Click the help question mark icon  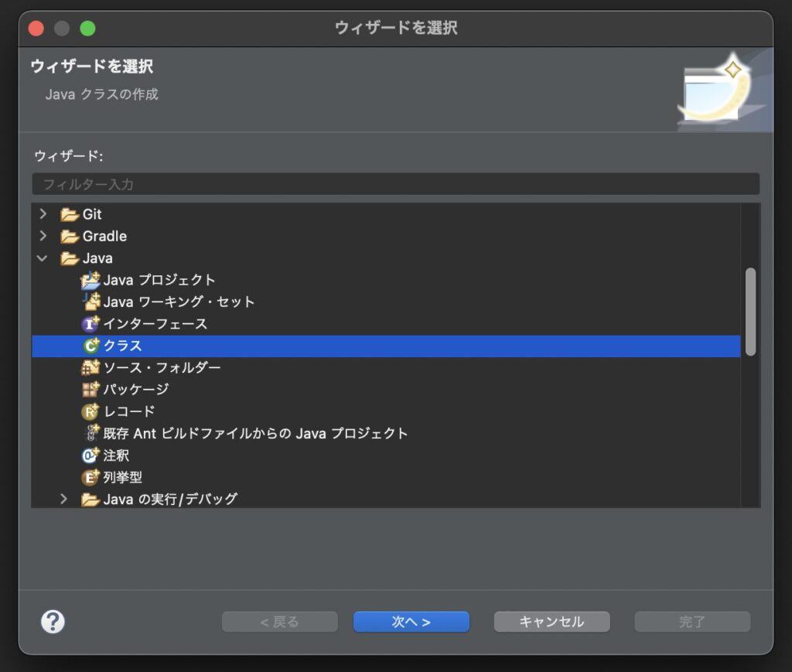[53, 622]
